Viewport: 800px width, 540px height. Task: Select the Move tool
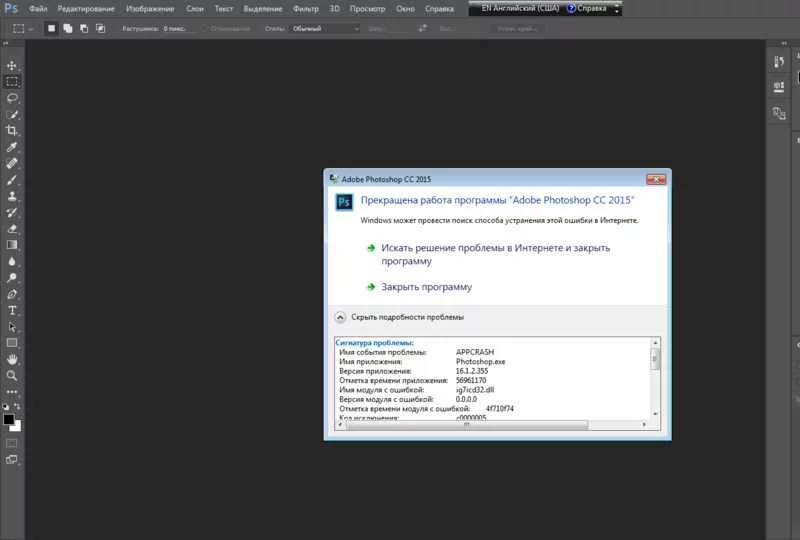point(12,65)
